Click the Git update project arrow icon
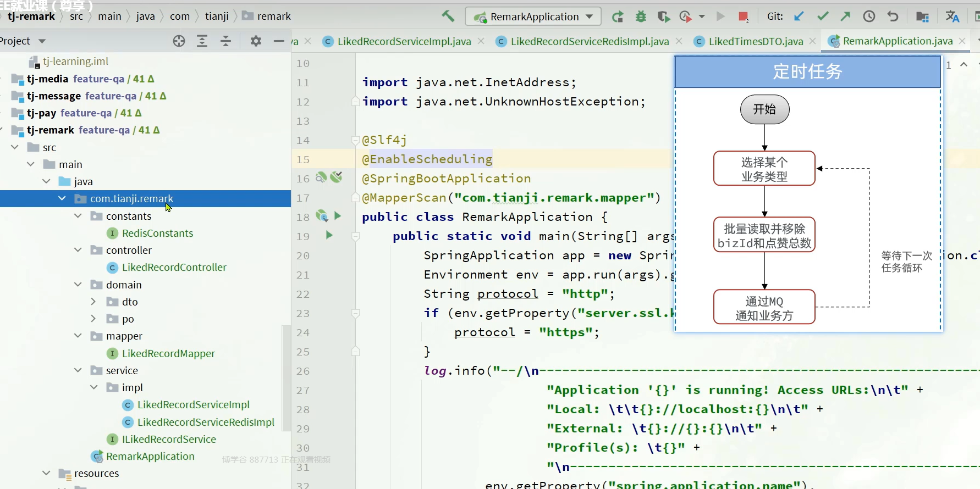The width and height of the screenshot is (980, 489). [x=799, y=16]
